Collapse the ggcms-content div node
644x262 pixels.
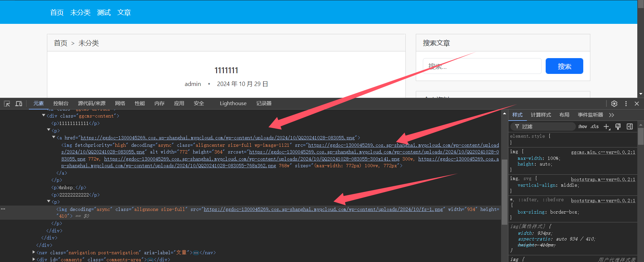[x=44, y=116]
